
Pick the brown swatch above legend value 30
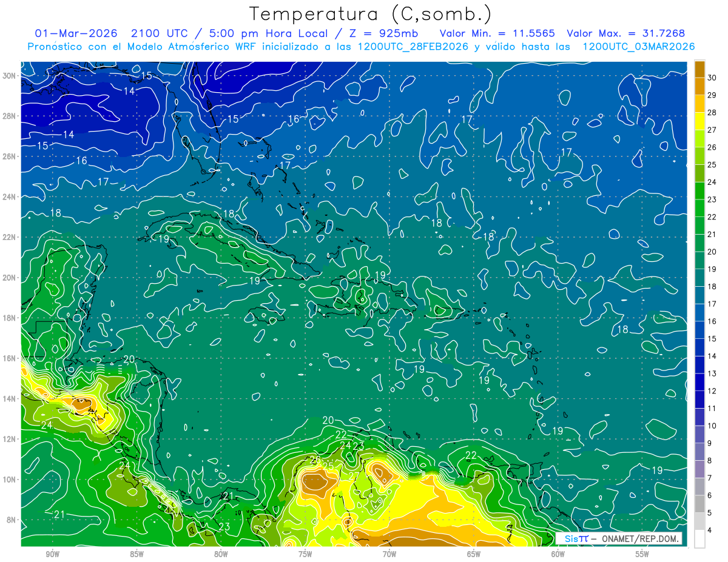(699, 69)
